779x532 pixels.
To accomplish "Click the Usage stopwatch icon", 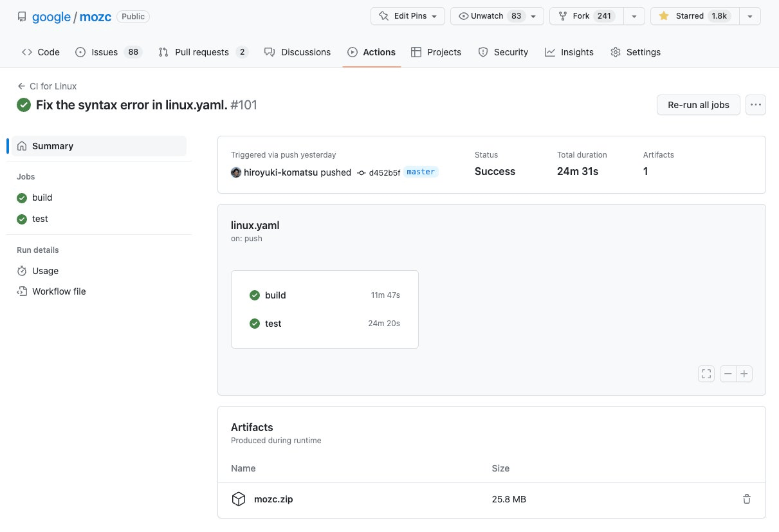I will pyautogui.click(x=22, y=271).
